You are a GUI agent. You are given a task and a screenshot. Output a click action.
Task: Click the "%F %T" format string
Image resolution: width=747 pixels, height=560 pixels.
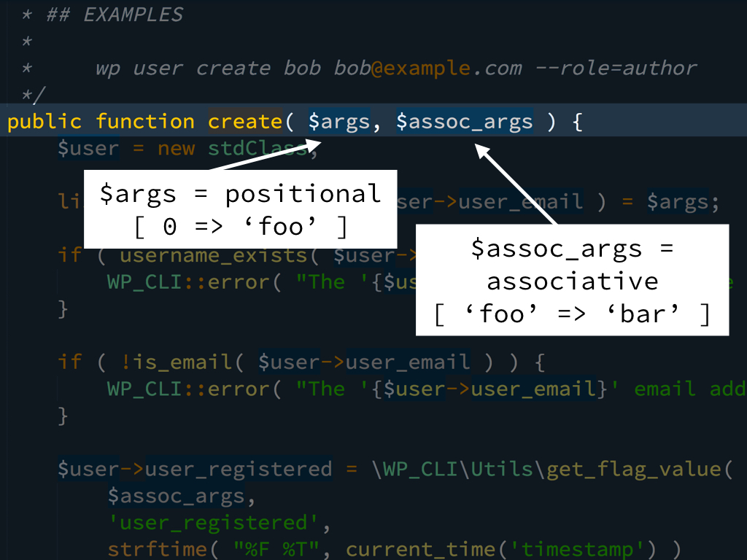coord(276,549)
